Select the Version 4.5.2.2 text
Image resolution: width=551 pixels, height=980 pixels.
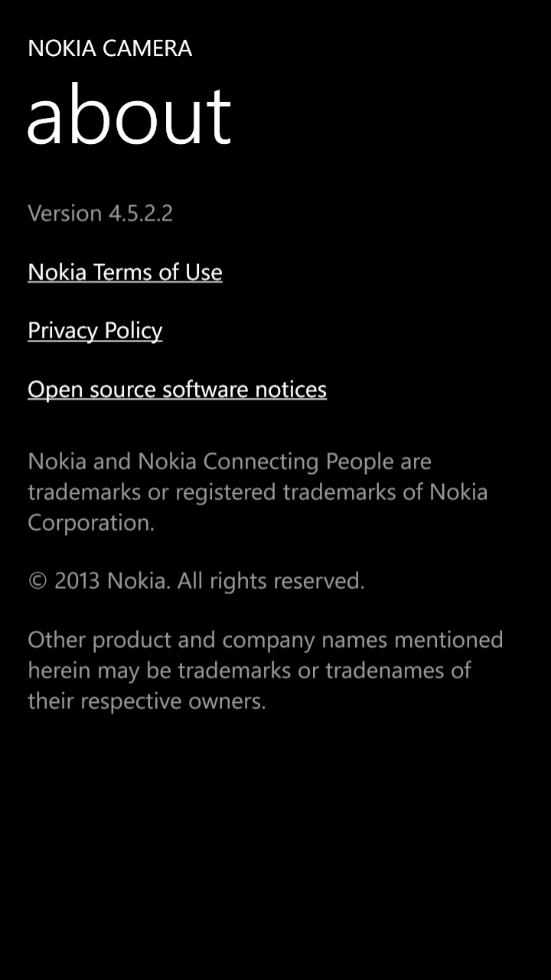click(x=100, y=213)
